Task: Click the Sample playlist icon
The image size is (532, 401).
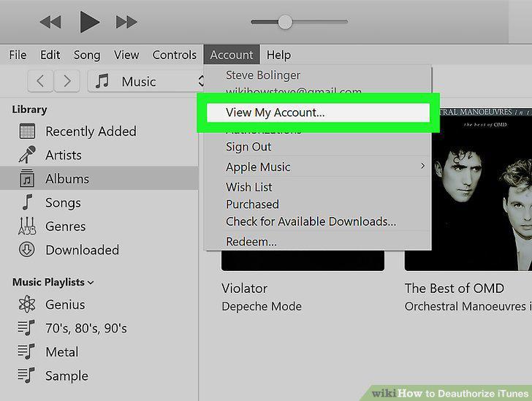Action: coord(26,375)
